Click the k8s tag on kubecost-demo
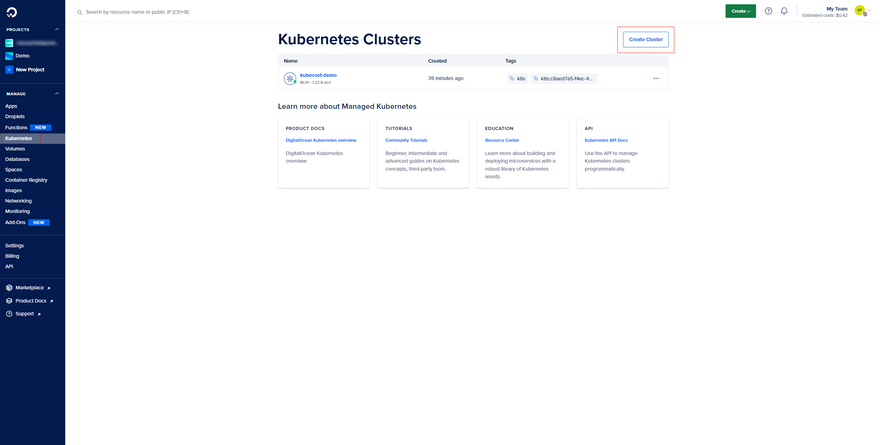Viewport: 880px width, 445px height. (517, 78)
